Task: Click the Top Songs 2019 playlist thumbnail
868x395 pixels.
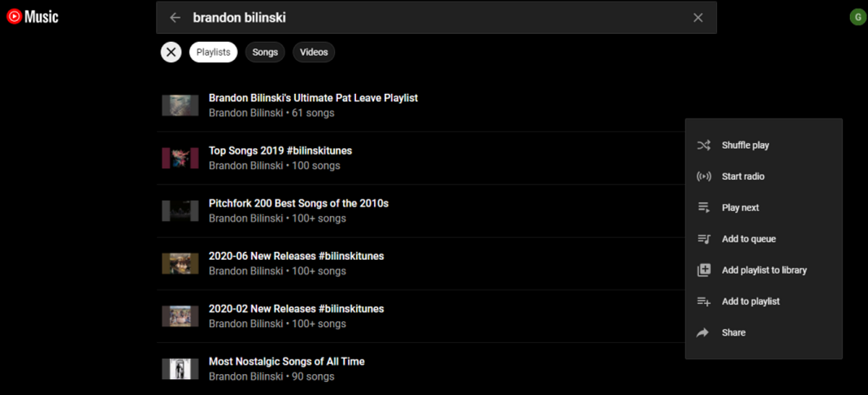Action: click(x=180, y=158)
